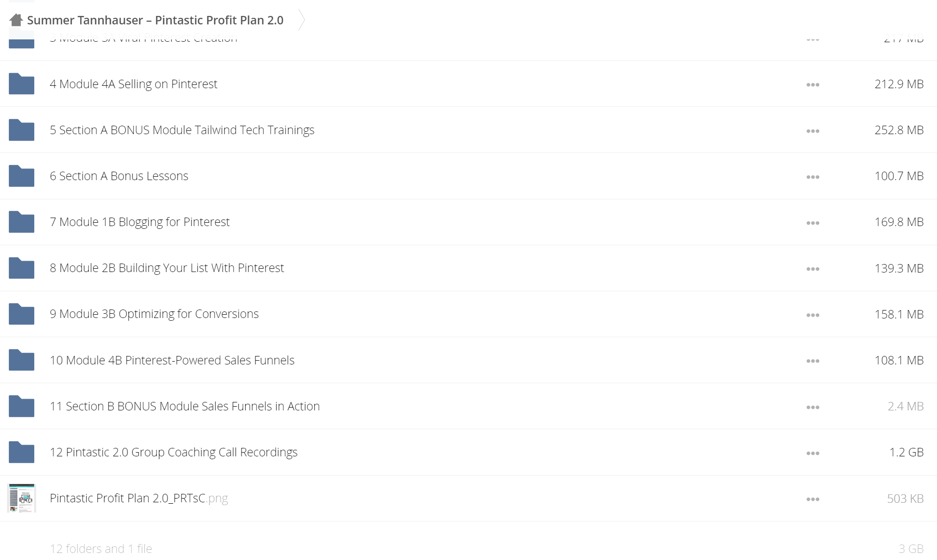This screenshot has height=560, width=937.
Task: Click folder icon of Module 3B Optimizing for Conversions
Action: tap(22, 314)
